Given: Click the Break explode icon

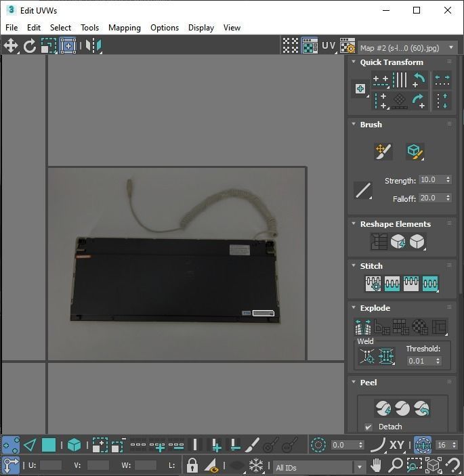Looking at the screenshot, I should (x=363, y=326).
